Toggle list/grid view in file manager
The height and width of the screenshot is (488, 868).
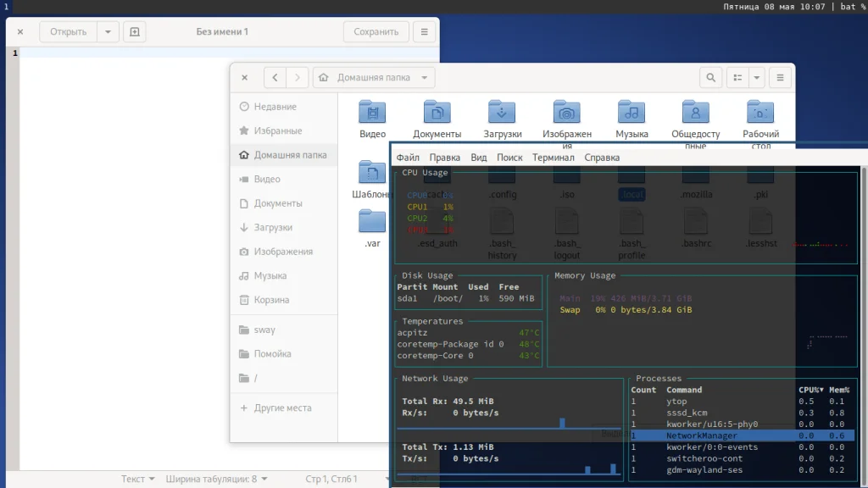[x=737, y=77]
